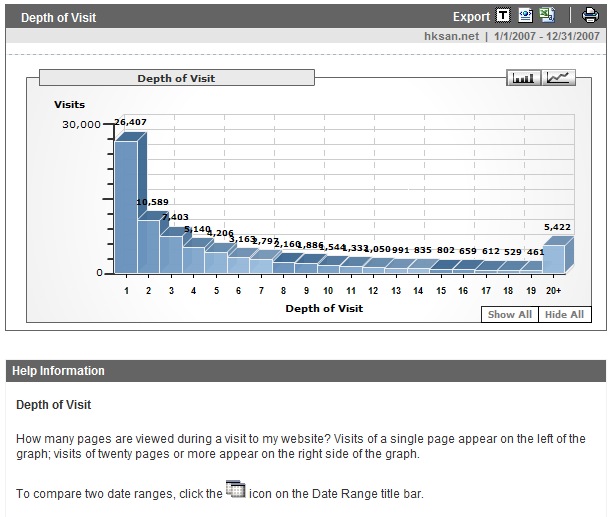Select the 7,403 visits bar
612x517 pixels.
pos(171,253)
